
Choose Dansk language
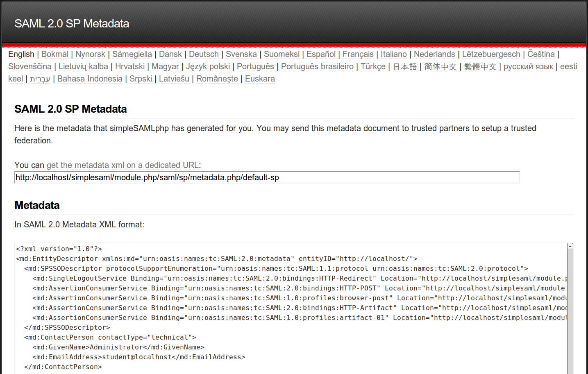(x=170, y=54)
